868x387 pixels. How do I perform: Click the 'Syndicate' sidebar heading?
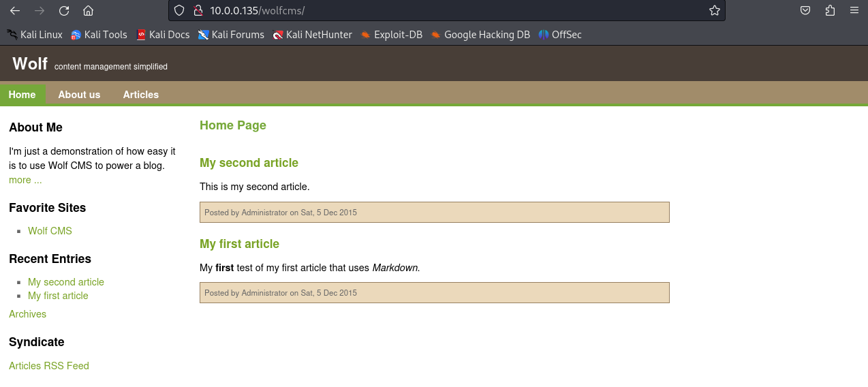click(x=37, y=342)
